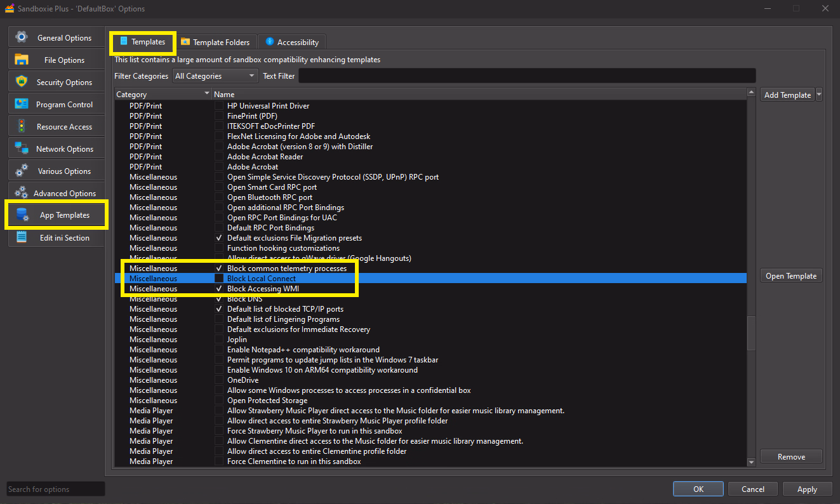Click the Program Control icon
This screenshot has height=504, width=840.
(22, 104)
